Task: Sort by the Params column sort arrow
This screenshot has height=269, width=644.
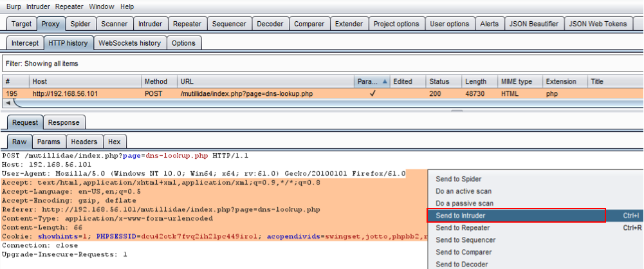Action: (x=385, y=82)
